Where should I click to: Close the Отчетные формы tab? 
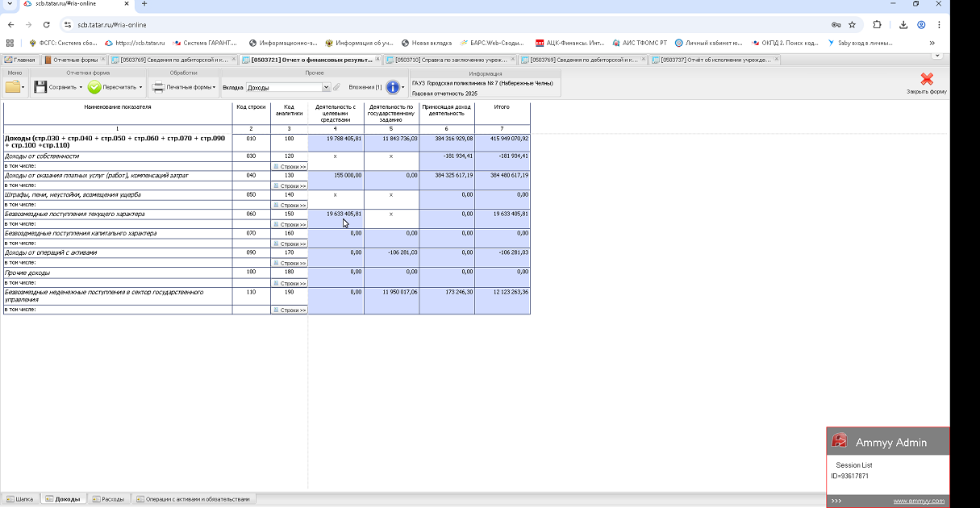[x=102, y=60]
